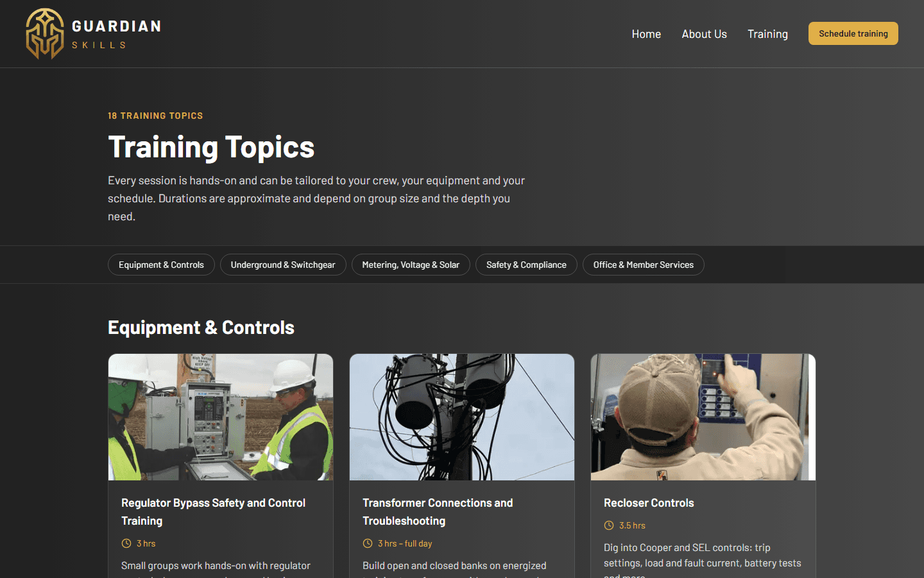Viewport: 924px width, 578px height.
Task: Click the 'Equipment & Controls' section heading
Action: coord(201,328)
